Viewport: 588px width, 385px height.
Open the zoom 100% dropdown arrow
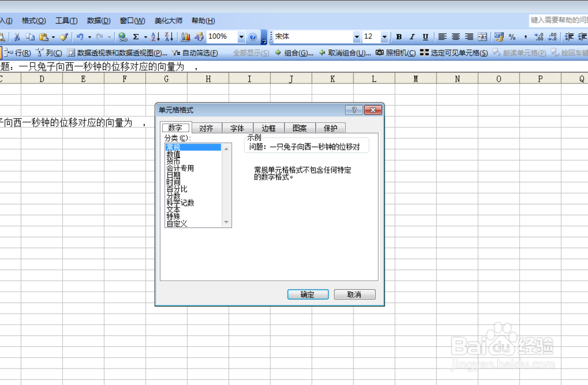[x=241, y=37]
